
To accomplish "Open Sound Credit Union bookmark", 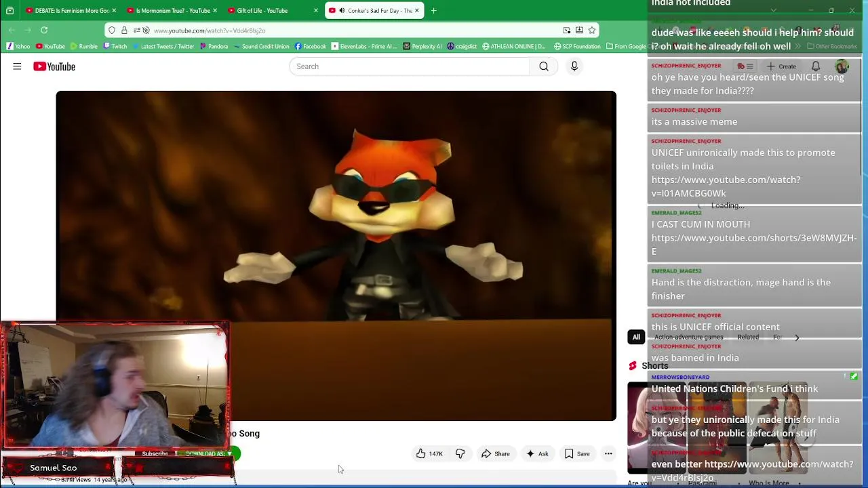I will click(x=261, y=46).
